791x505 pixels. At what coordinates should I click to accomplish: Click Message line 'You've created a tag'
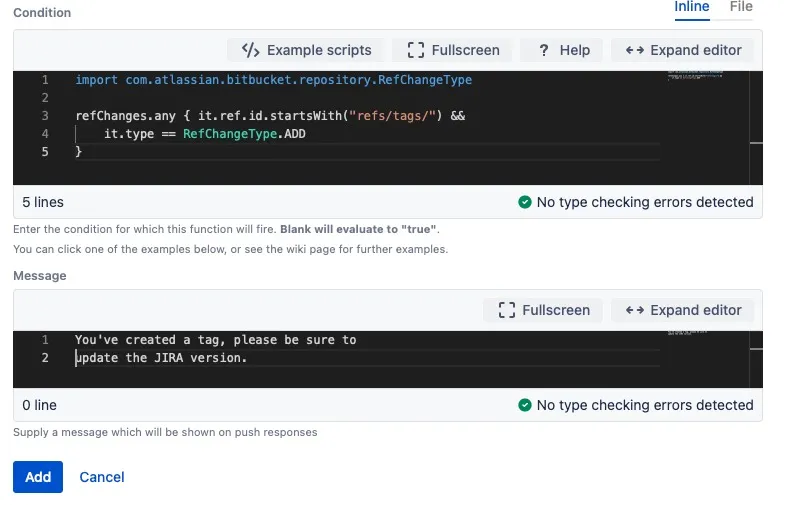tap(215, 340)
